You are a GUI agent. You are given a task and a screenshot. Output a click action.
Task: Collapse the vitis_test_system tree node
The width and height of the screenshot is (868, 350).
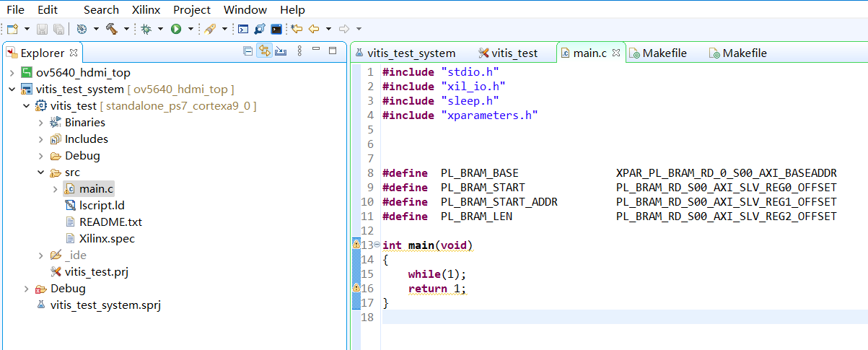pyautogui.click(x=12, y=89)
